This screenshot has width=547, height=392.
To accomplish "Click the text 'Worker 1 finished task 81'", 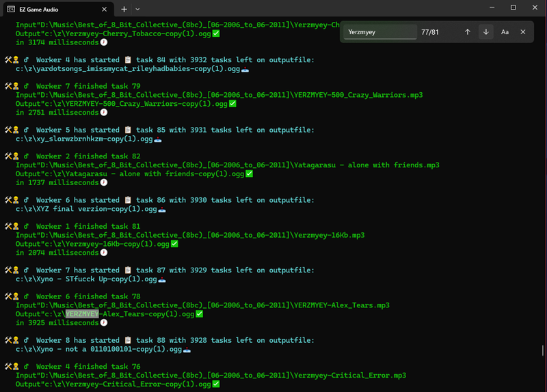I will [x=88, y=226].
